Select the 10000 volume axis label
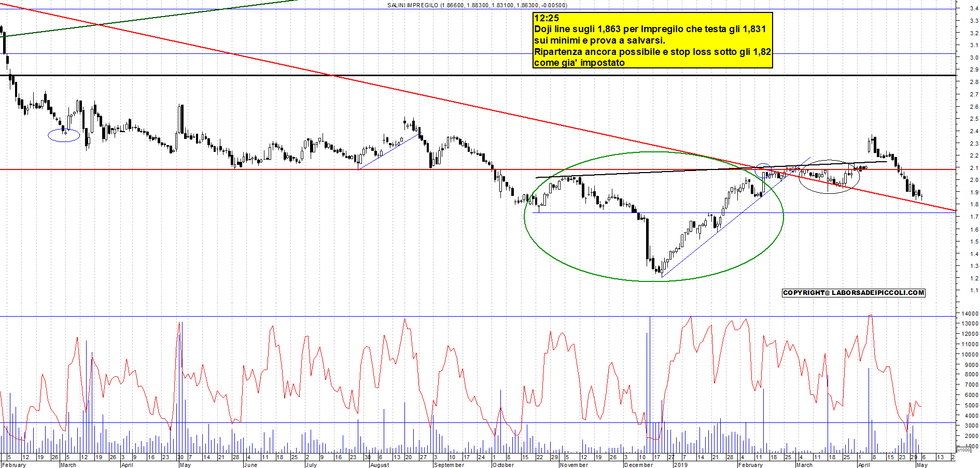The width and height of the screenshot is (980, 468). point(970,354)
